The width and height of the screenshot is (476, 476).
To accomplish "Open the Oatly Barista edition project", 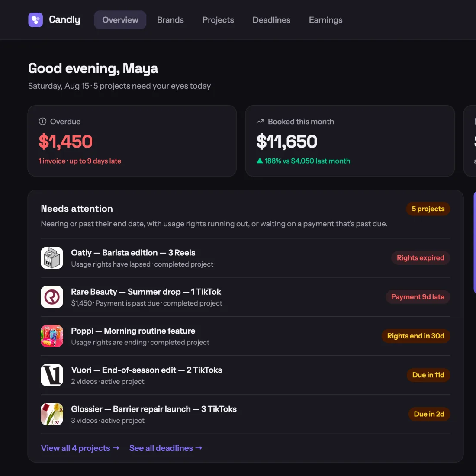I will click(245, 258).
